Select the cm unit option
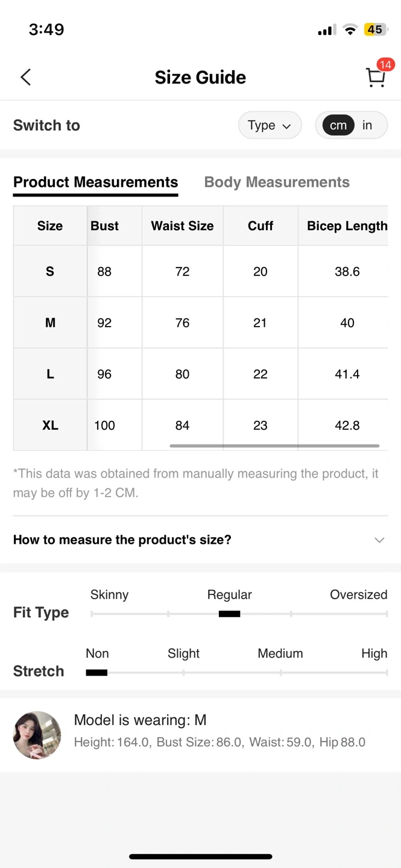 pos(338,125)
